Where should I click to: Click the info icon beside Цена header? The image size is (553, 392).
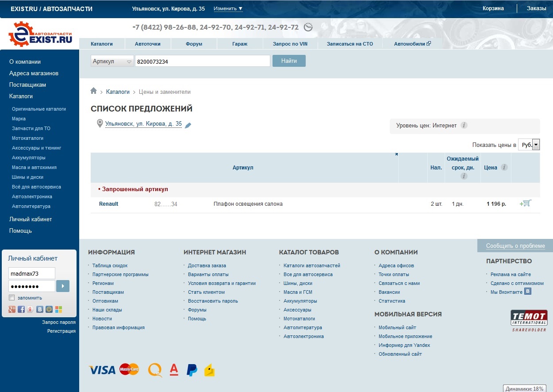tap(504, 167)
